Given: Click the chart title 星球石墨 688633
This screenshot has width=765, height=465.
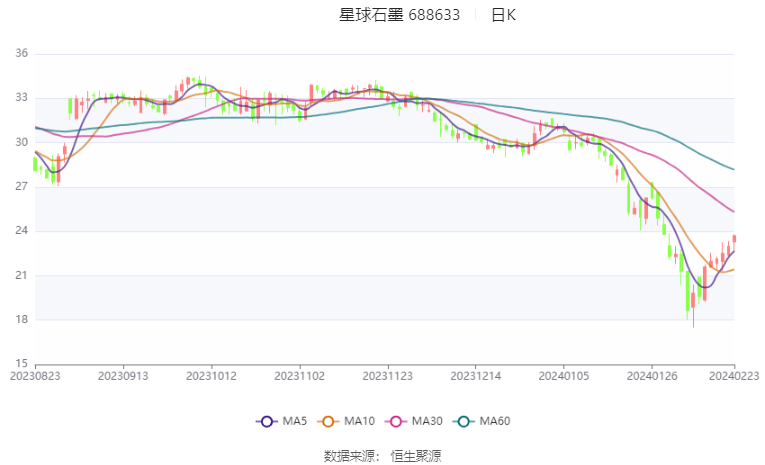Looking at the screenshot, I should [399, 15].
